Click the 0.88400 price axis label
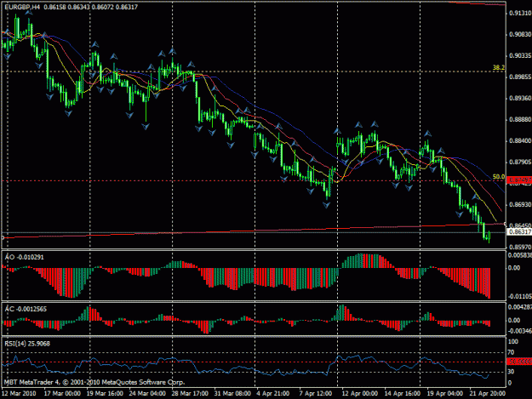The width and height of the screenshot is (532, 399). tap(520, 140)
